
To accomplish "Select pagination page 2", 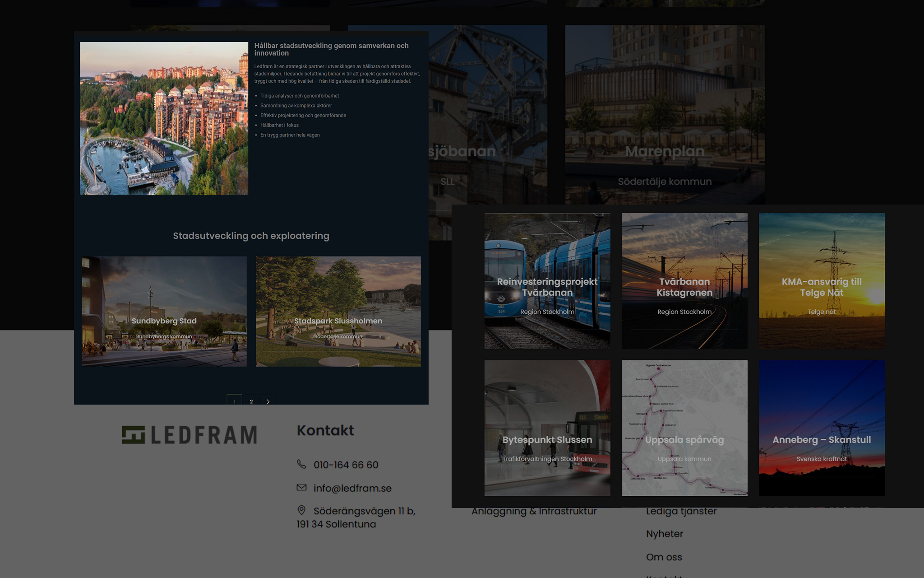I will click(251, 401).
